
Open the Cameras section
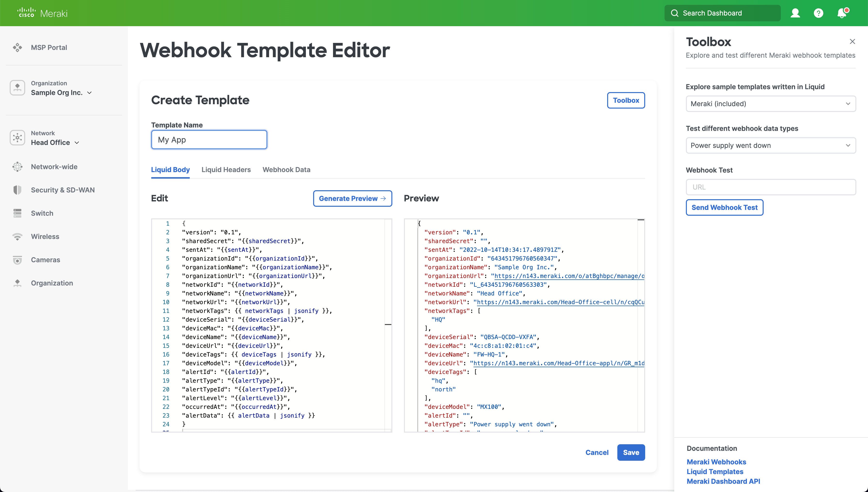pyautogui.click(x=46, y=260)
